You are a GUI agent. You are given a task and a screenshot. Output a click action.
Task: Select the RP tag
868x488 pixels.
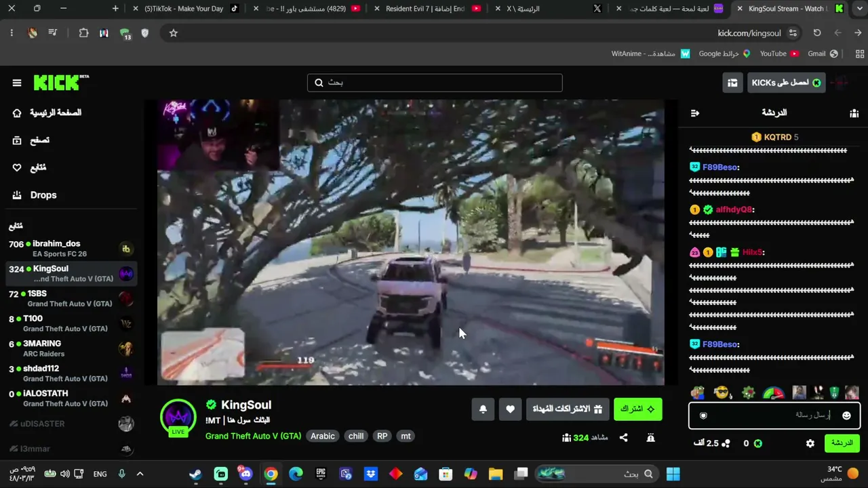(382, 436)
